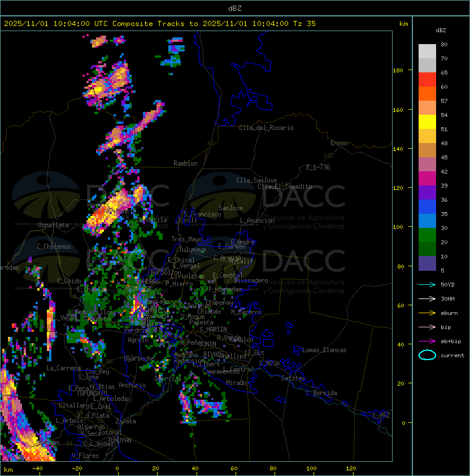Screen dimensions: 470x476
Task: Click the 'V_Flores' map label
Action: click(85, 456)
